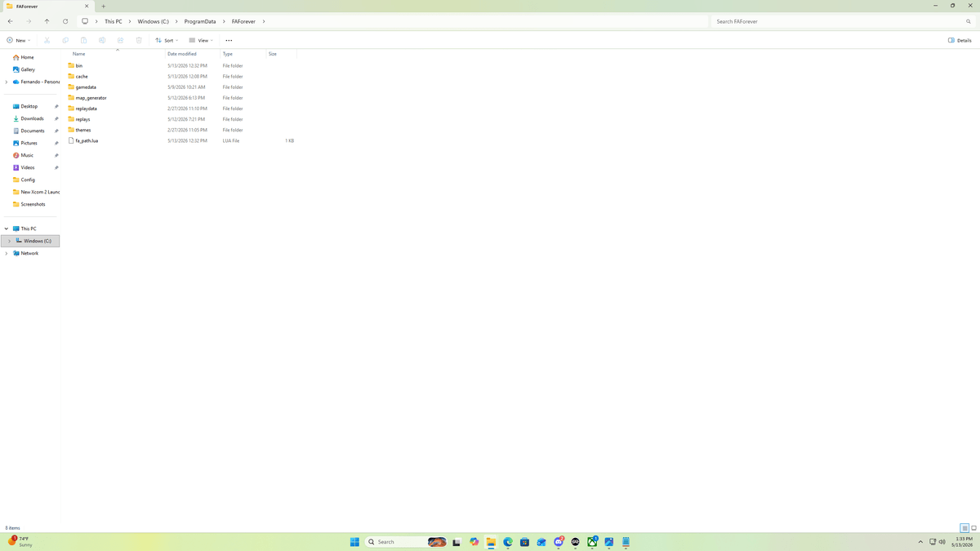Select the fa_path.lua file icon

(x=71, y=140)
